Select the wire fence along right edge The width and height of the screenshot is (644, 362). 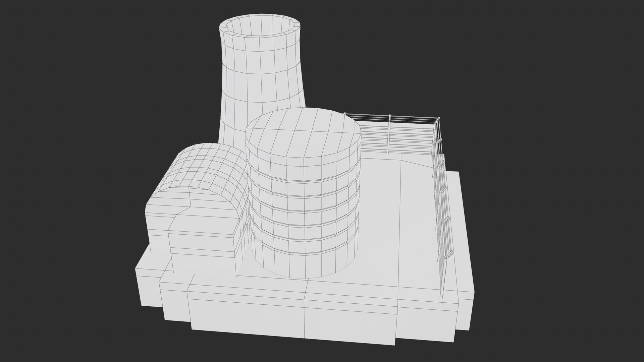(x=443, y=208)
